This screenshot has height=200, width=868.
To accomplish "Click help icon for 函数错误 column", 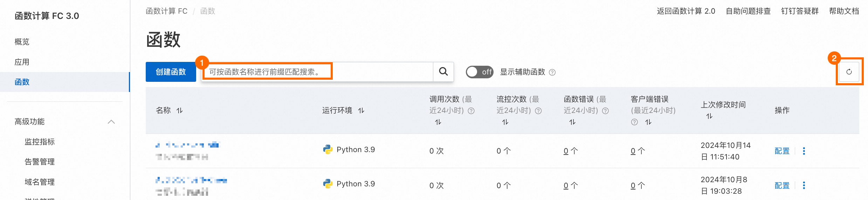I will point(606,111).
